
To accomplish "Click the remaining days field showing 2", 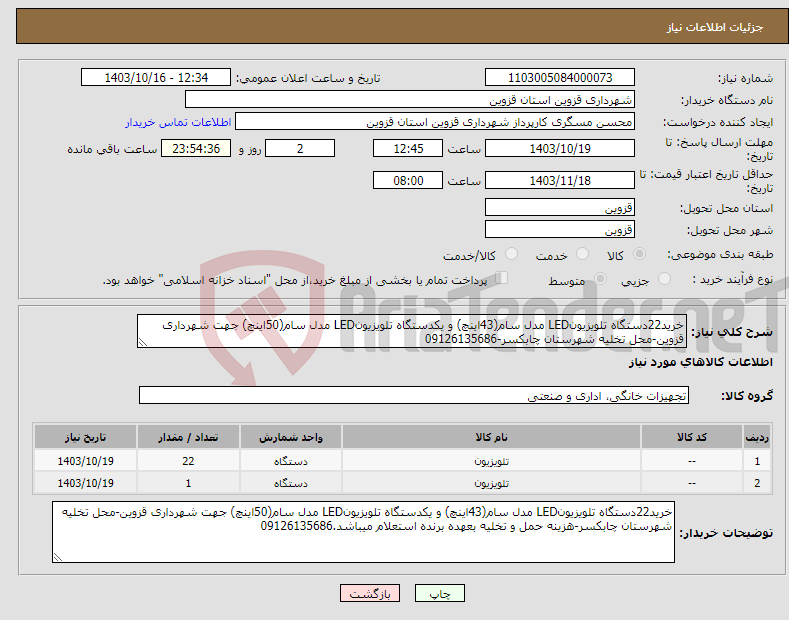I will point(300,148).
